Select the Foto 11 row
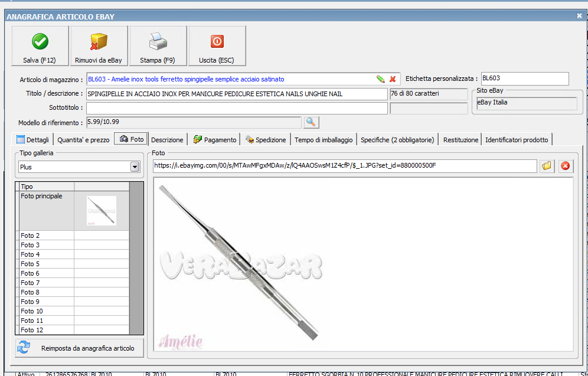Image resolution: width=588 pixels, height=376 pixels. (x=73, y=321)
